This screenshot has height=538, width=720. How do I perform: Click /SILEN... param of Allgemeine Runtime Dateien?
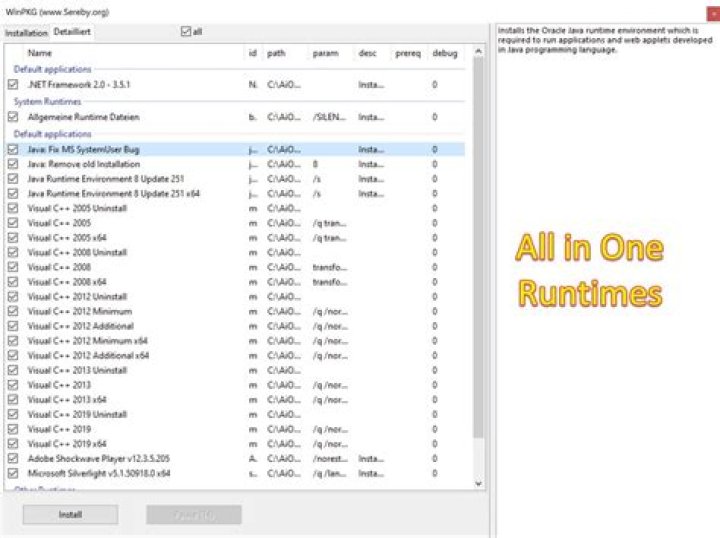coord(329,117)
